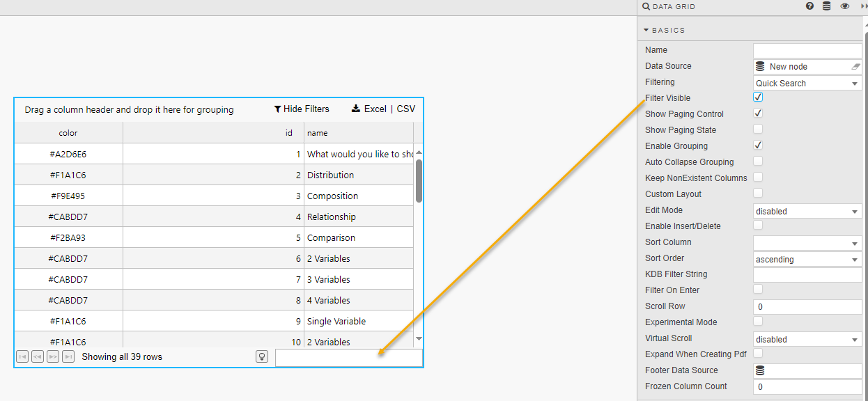
Task: Open the Filtering dropdown
Action: tap(807, 83)
